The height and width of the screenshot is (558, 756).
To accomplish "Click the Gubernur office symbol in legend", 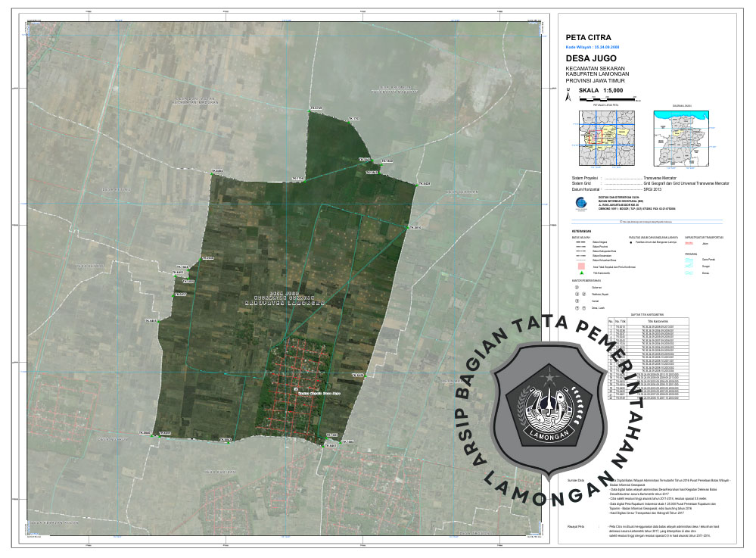I will click(x=577, y=288).
